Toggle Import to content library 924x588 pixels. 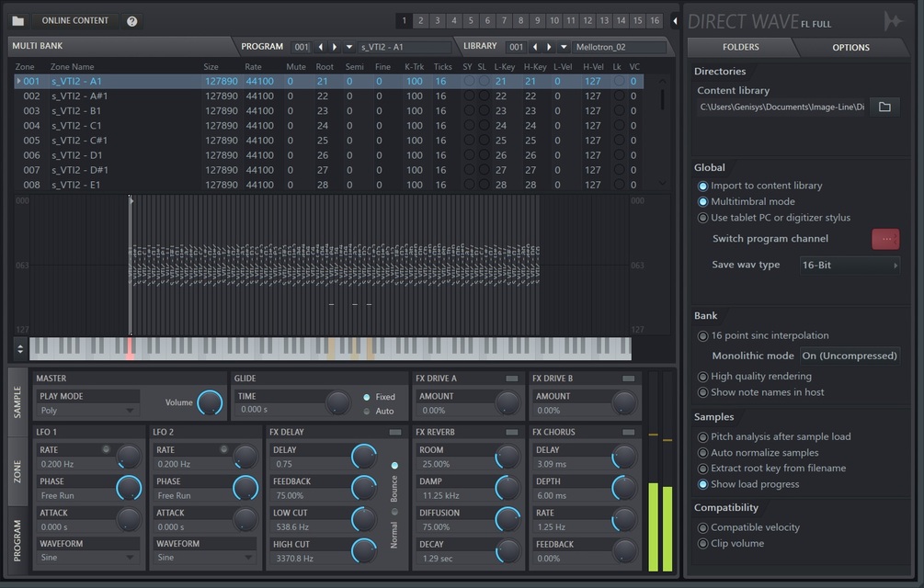click(x=702, y=186)
